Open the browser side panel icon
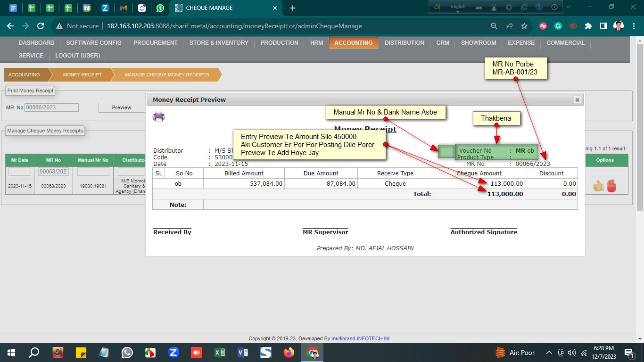 (x=603, y=26)
